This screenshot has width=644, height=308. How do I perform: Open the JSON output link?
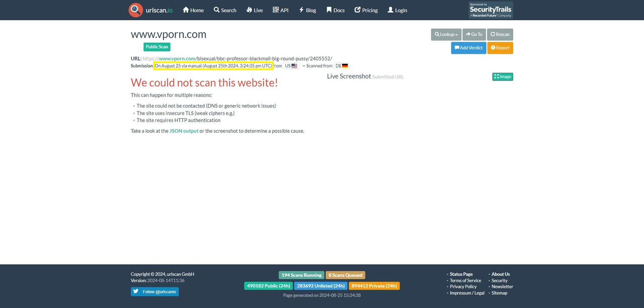[x=184, y=131]
